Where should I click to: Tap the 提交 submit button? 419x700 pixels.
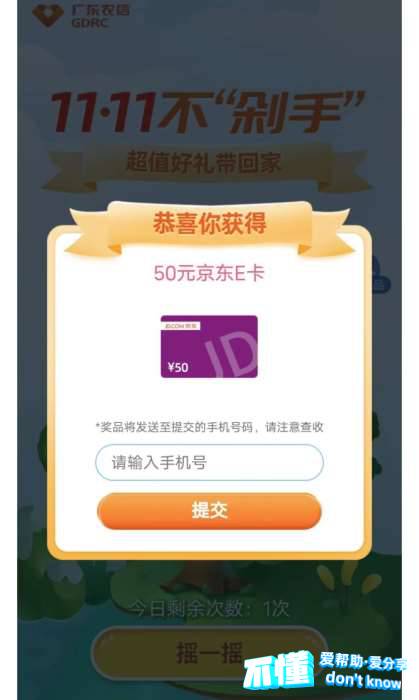209,511
